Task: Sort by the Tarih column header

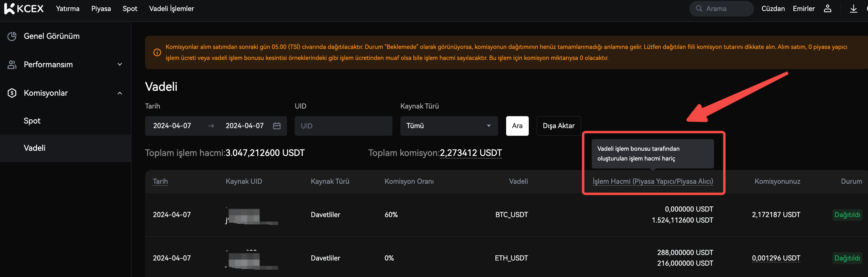Action: coord(160,181)
